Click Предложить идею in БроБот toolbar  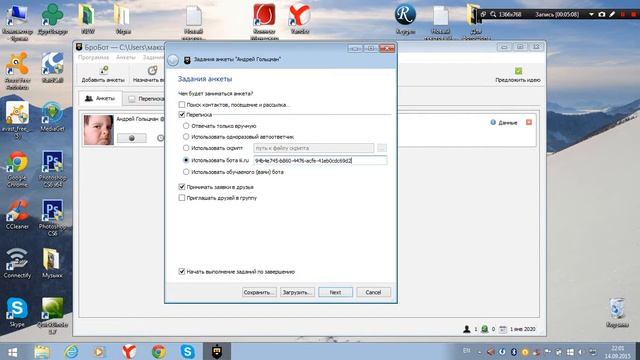click(518, 75)
